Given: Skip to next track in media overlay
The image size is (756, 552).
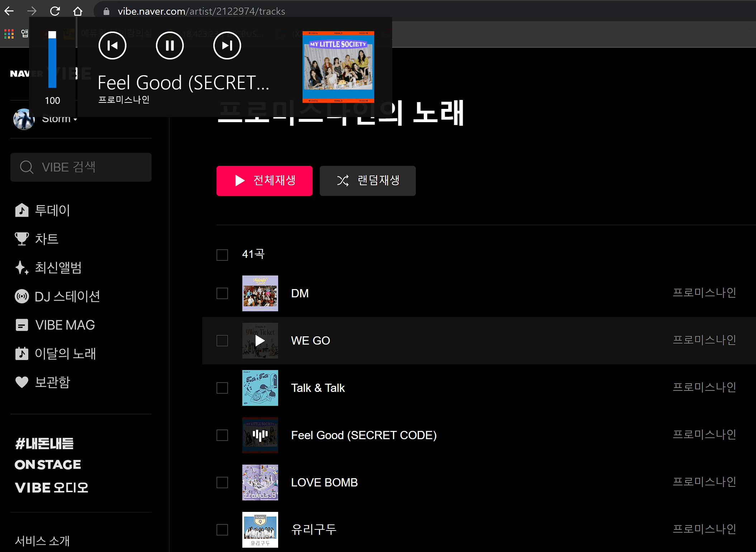Looking at the screenshot, I should pos(227,45).
